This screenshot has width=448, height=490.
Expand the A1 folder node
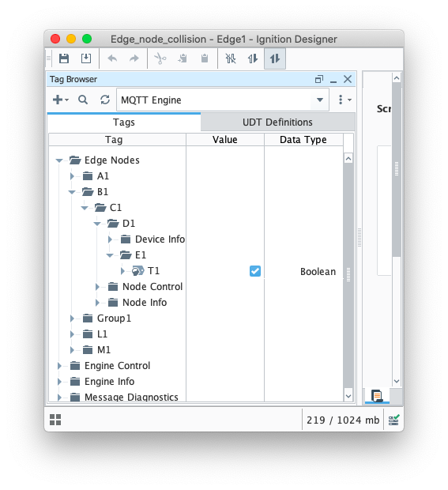pos(72,176)
